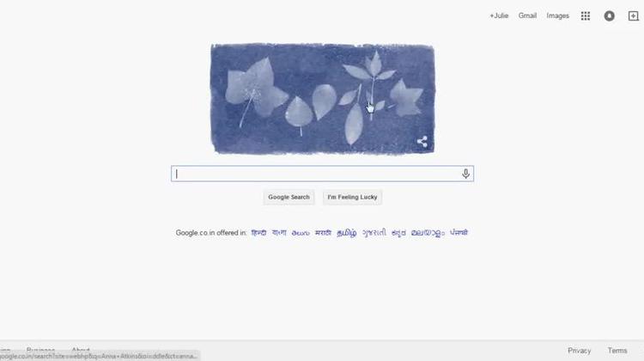Click the Google Search button

pyautogui.click(x=289, y=198)
